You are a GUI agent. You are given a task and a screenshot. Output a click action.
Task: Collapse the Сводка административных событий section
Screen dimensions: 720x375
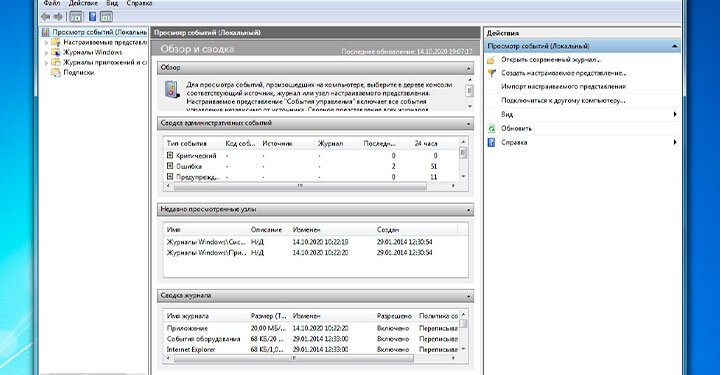tap(468, 124)
